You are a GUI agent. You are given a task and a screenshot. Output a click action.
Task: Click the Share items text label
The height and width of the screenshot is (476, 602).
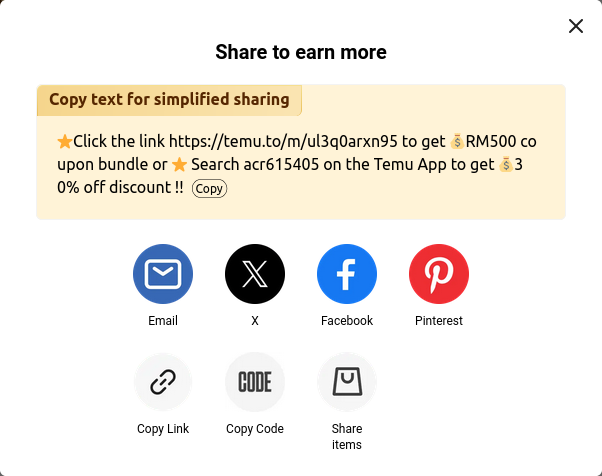347,436
